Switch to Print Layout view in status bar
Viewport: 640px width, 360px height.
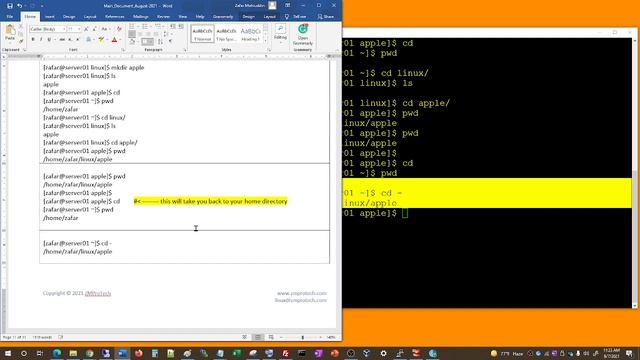(x=258, y=337)
